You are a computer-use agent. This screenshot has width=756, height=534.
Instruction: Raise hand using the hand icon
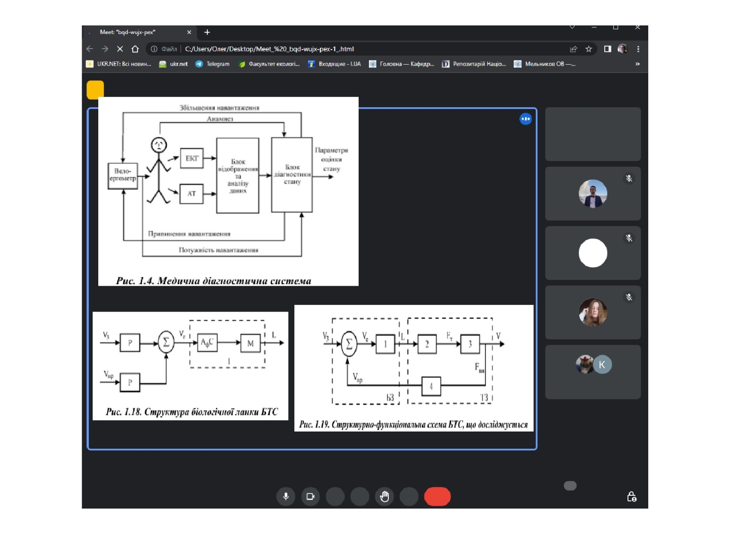click(385, 496)
